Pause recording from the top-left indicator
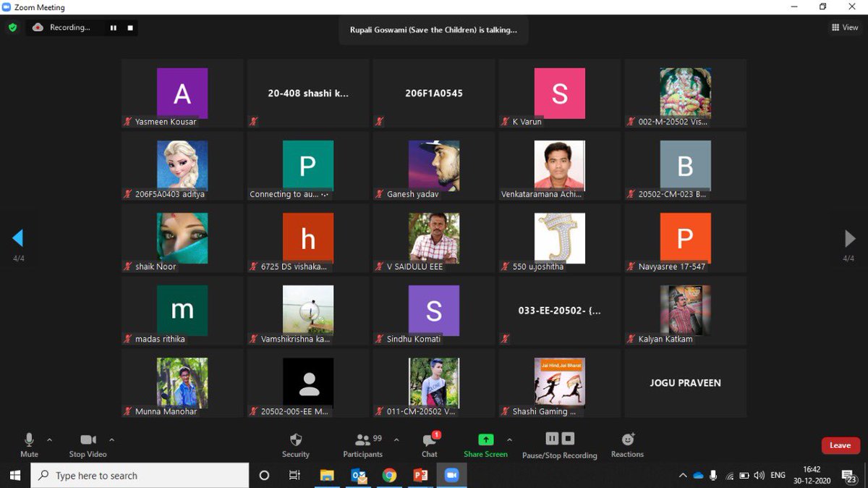This screenshot has height=488, width=868. pos(113,28)
